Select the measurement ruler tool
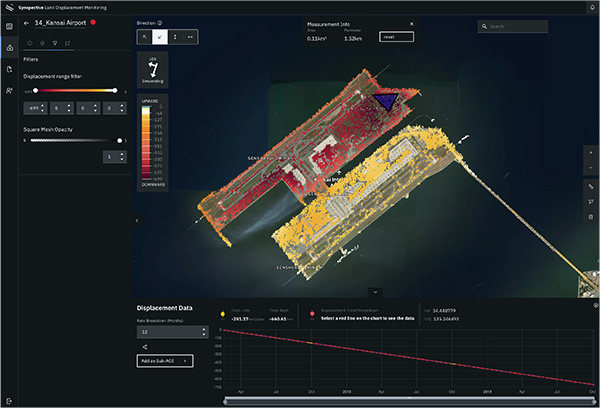This screenshot has height=408, width=600. pyautogui.click(x=590, y=186)
